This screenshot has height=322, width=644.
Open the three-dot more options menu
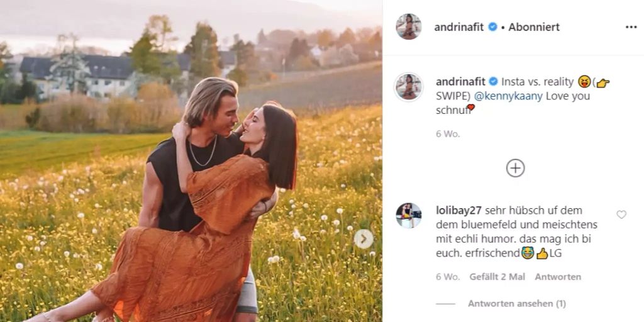point(631,27)
